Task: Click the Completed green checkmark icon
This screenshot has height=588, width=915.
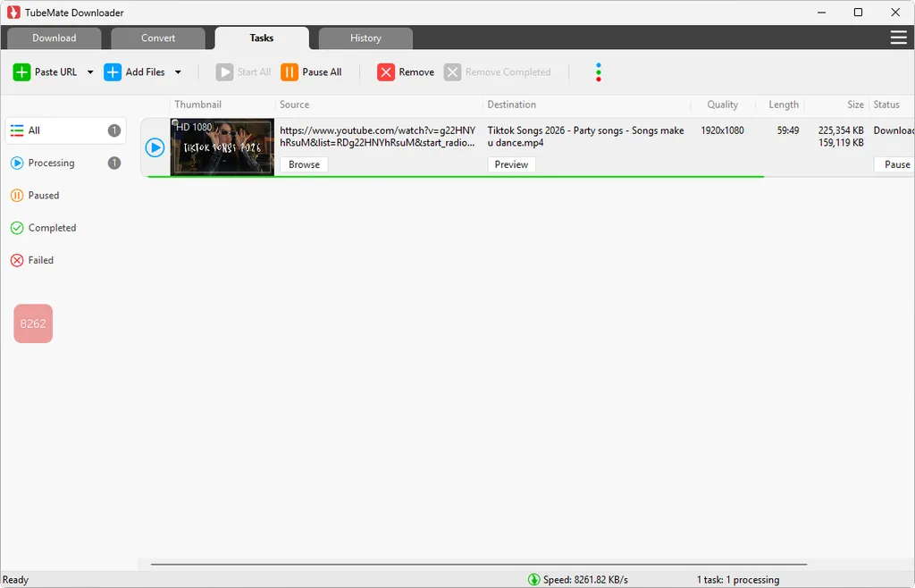Action: (17, 228)
